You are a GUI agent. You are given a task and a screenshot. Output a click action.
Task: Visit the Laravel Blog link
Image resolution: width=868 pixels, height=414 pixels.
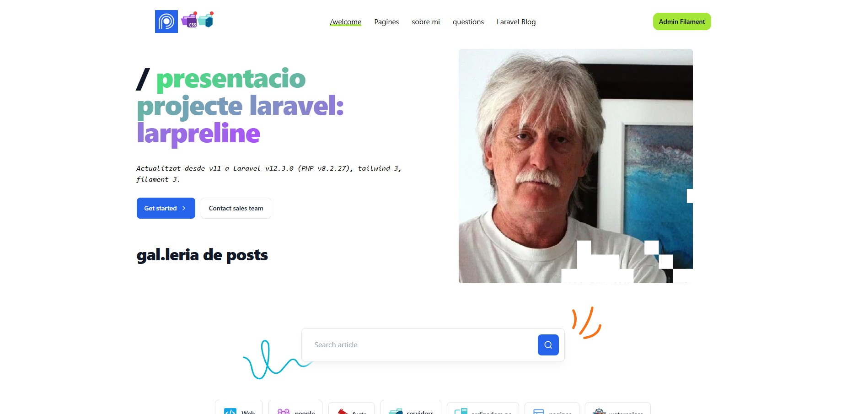pyautogui.click(x=516, y=22)
